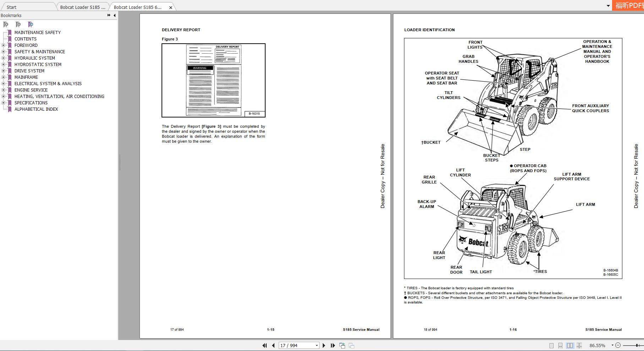Switch to continuous scrolling view mode
This screenshot has width=644, height=351.
[x=561, y=345]
